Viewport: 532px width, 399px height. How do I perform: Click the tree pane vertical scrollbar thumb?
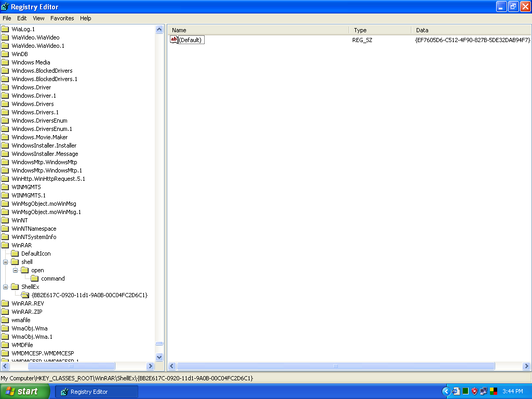159,344
